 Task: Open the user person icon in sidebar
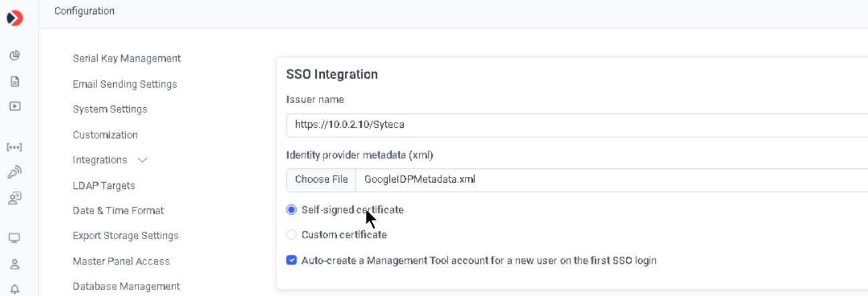tap(15, 264)
